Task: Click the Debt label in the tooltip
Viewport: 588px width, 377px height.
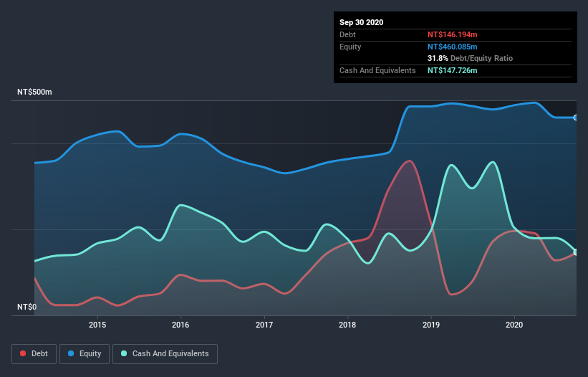Action: [x=347, y=34]
